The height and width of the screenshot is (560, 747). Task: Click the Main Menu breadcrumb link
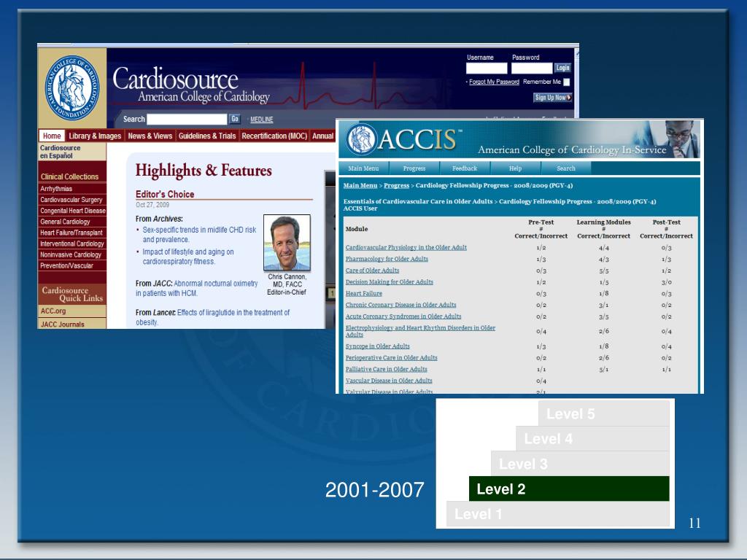[360, 185]
